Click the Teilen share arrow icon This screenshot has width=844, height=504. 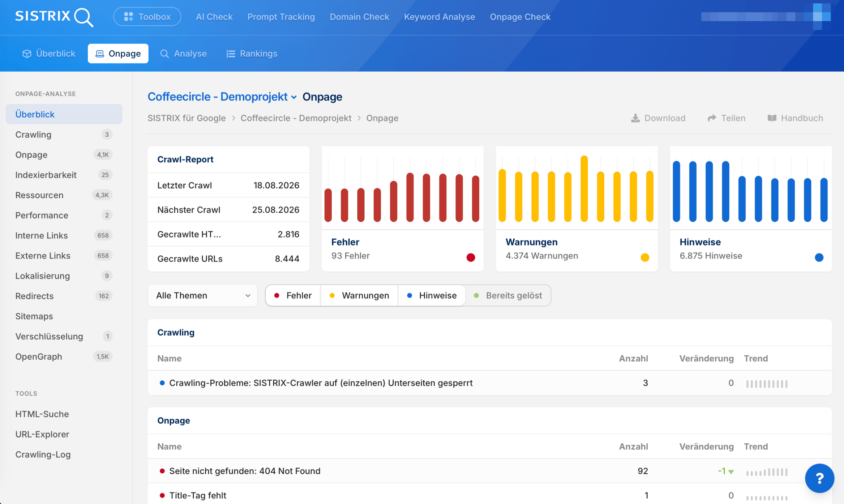point(712,118)
